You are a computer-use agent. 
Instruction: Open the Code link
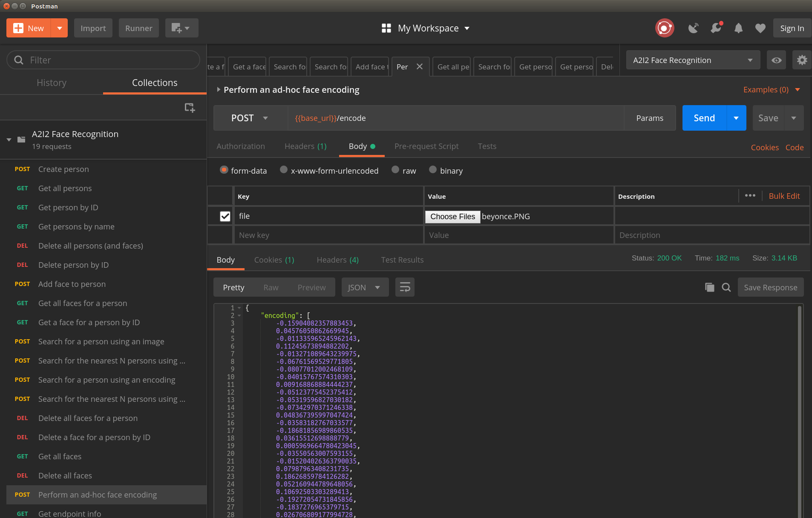pyautogui.click(x=795, y=147)
